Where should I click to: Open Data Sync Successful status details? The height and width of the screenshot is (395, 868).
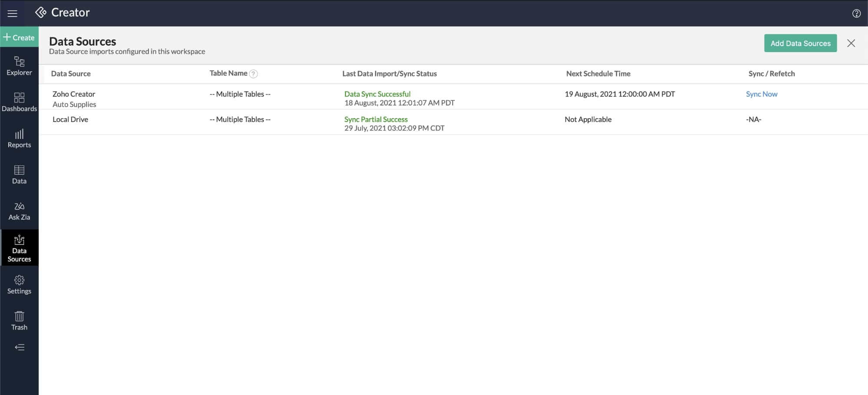(377, 94)
